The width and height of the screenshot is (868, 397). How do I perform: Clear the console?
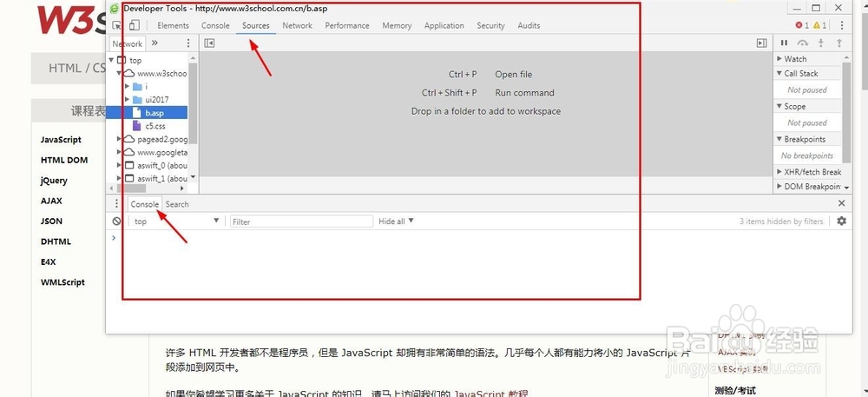(x=116, y=221)
